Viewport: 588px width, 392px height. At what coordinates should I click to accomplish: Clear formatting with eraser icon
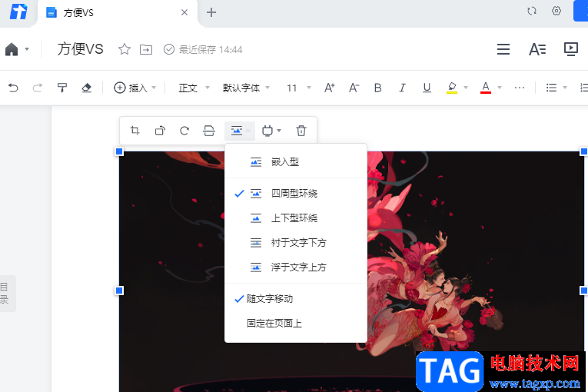(x=87, y=88)
